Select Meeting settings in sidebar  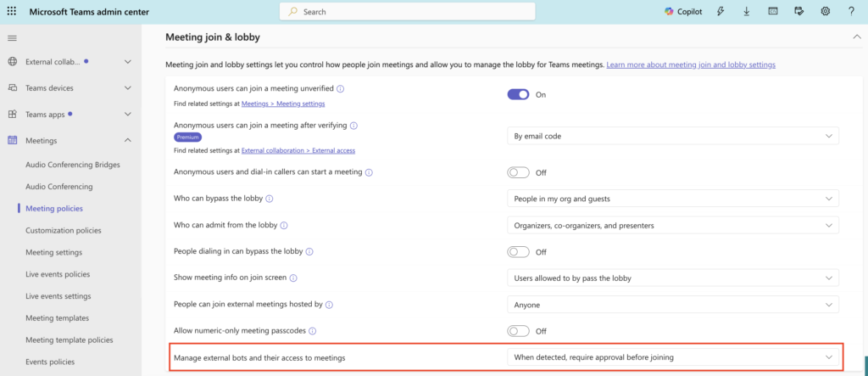(53, 252)
